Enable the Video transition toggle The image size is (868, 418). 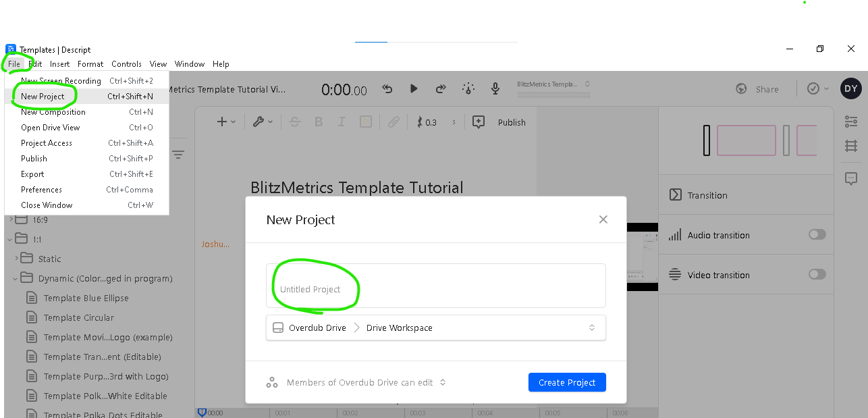coord(817,274)
